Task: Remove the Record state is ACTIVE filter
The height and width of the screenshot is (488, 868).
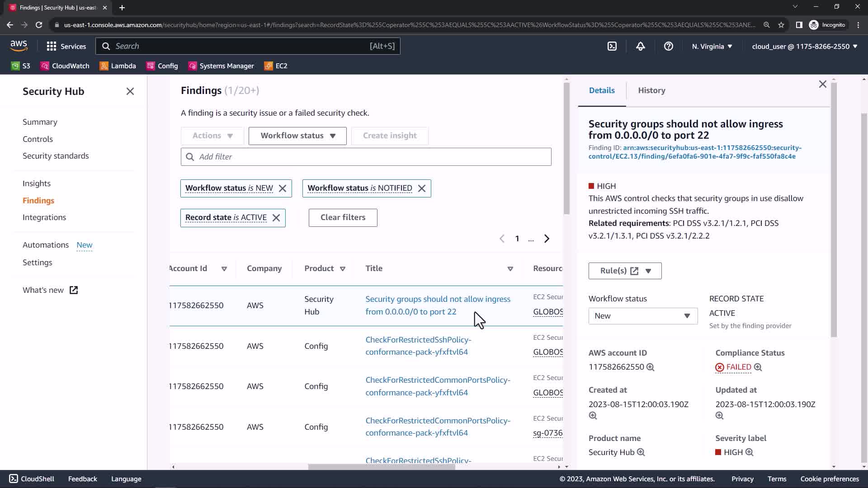Action: (x=276, y=218)
